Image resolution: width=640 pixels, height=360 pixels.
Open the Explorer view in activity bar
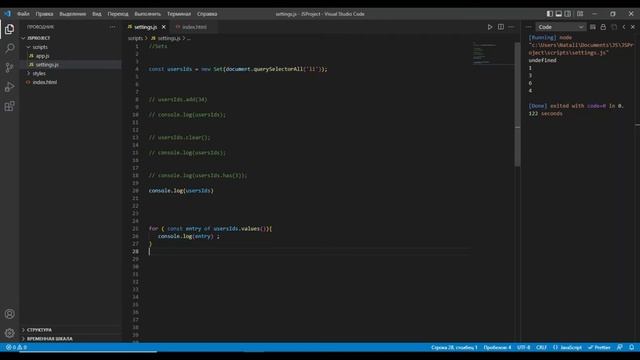click(x=9, y=29)
